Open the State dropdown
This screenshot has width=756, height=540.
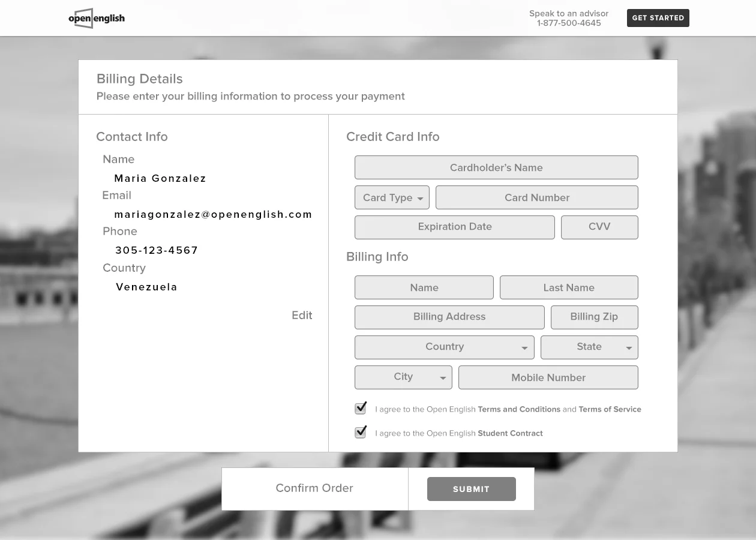[x=589, y=347]
